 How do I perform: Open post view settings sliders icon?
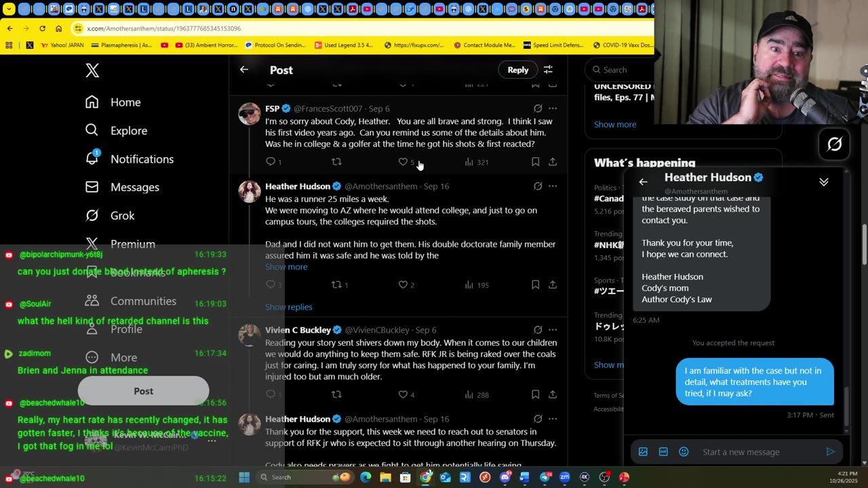pyautogui.click(x=548, y=69)
